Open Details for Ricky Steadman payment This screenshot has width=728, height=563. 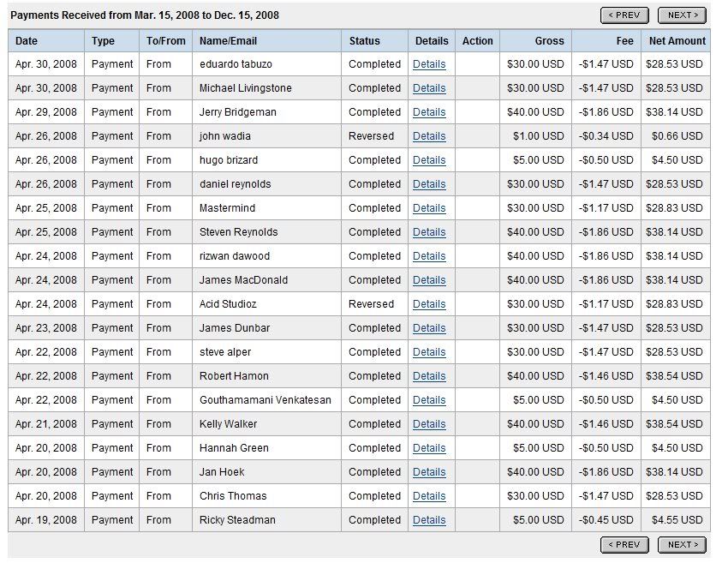coord(429,520)
